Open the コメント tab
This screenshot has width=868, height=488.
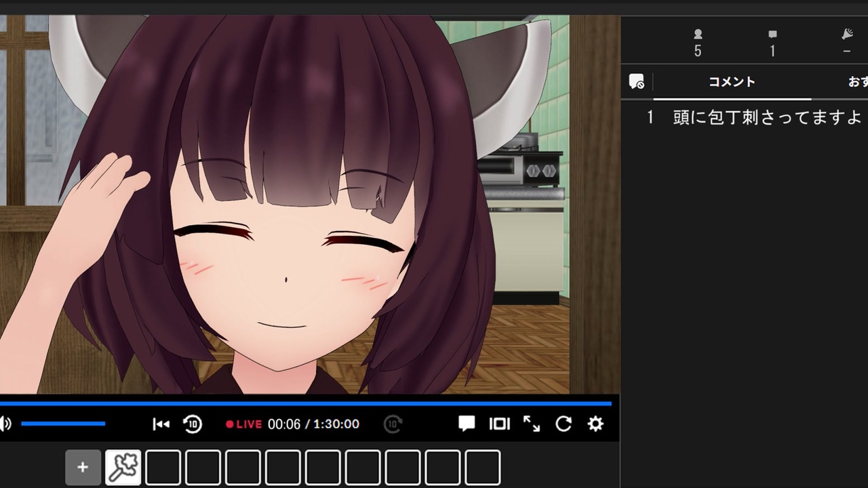click(x=732, y=82)
